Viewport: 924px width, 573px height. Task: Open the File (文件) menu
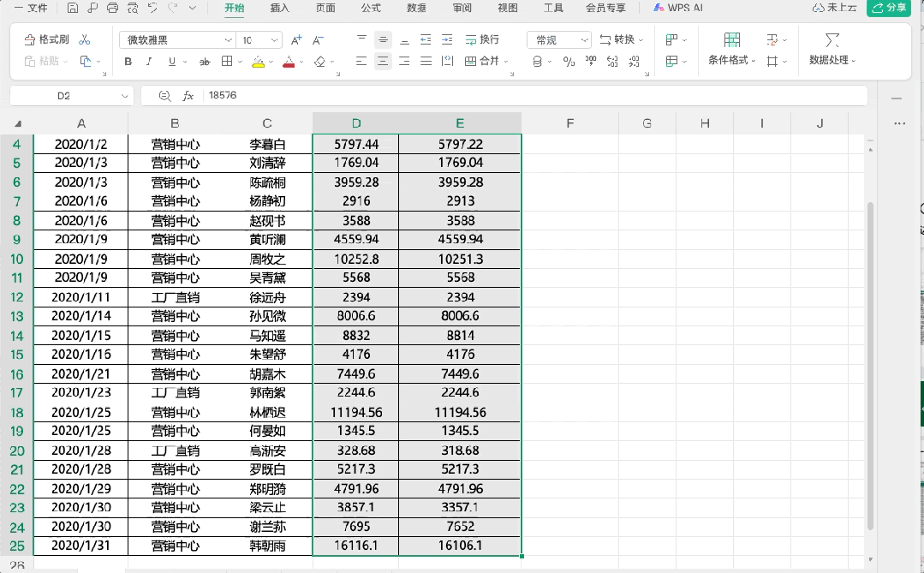click(x=31, y=8)
